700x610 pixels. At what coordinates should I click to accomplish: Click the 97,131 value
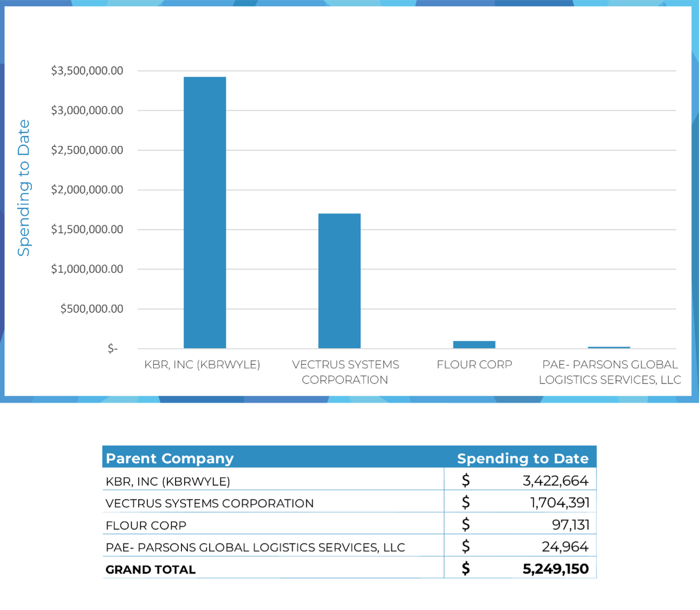571,525
